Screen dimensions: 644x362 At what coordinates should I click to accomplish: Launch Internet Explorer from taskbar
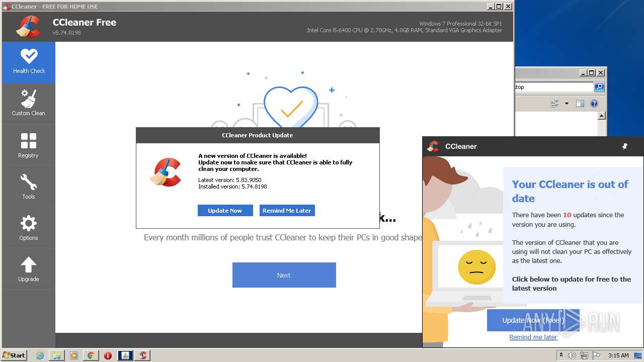pos(40,355)
